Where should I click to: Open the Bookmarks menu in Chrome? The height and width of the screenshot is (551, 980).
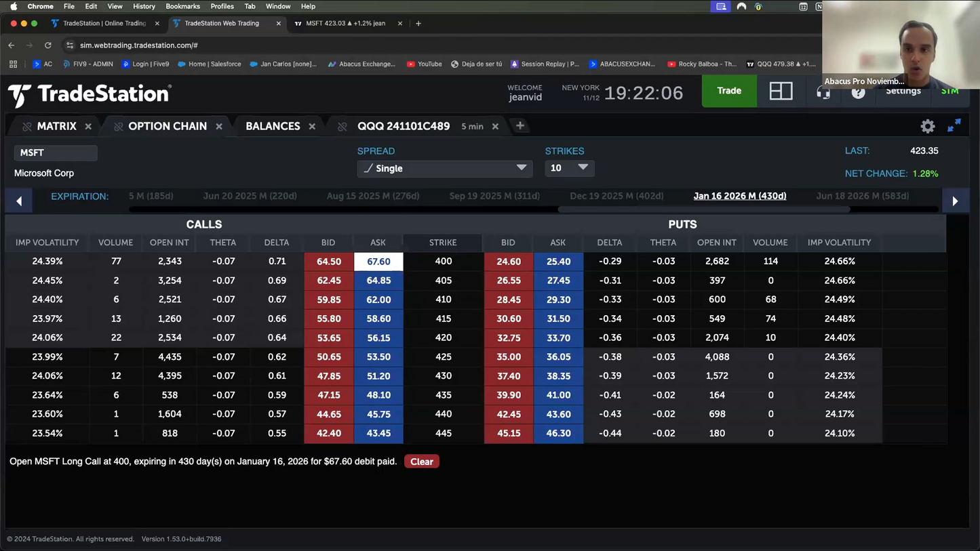[182, 6]
